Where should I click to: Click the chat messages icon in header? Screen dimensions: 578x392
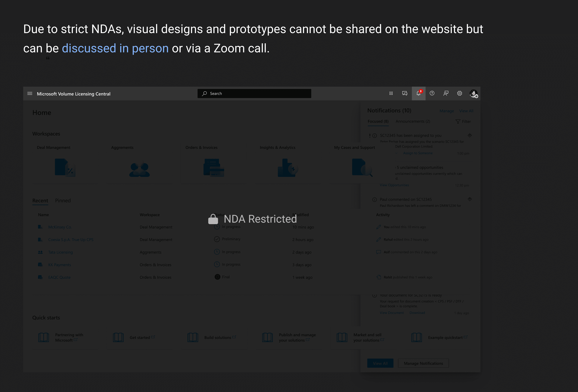coord(405,93)
